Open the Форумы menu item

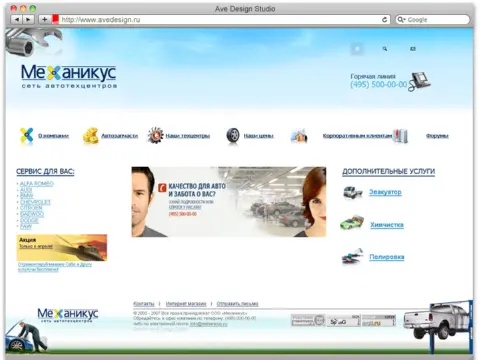437,136
